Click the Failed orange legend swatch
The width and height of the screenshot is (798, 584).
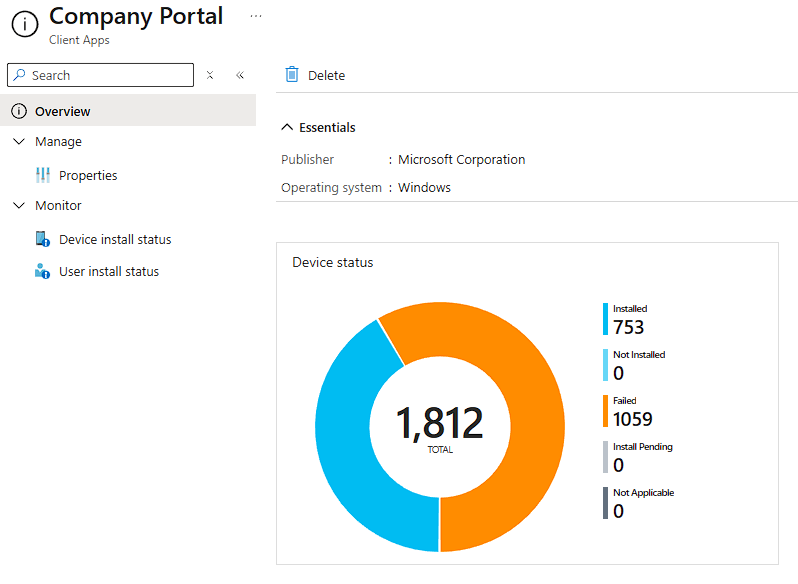pyautogui.click(x=606, y=411)
